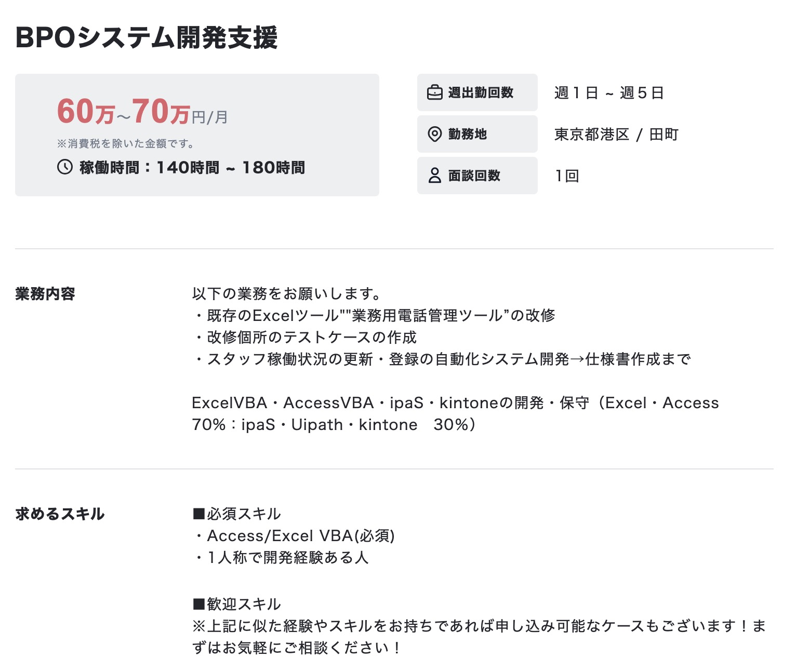Click the briefcase icon beside 週出勤回数
The image size is (796, 672).
click(x=434, y=92)
